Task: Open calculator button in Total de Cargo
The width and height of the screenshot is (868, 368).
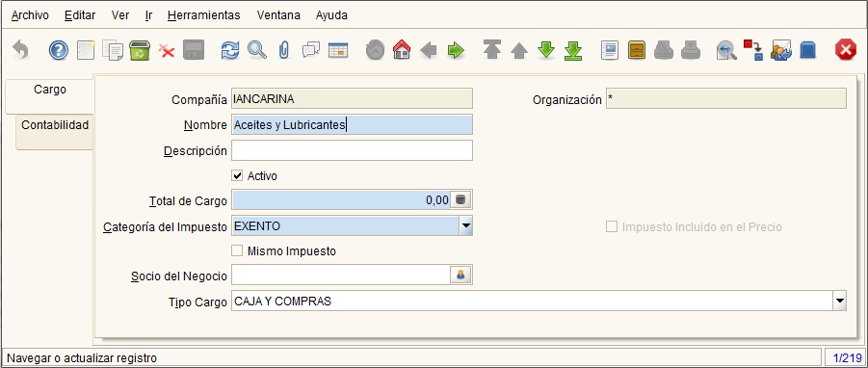Action: (x=460, y=199)
